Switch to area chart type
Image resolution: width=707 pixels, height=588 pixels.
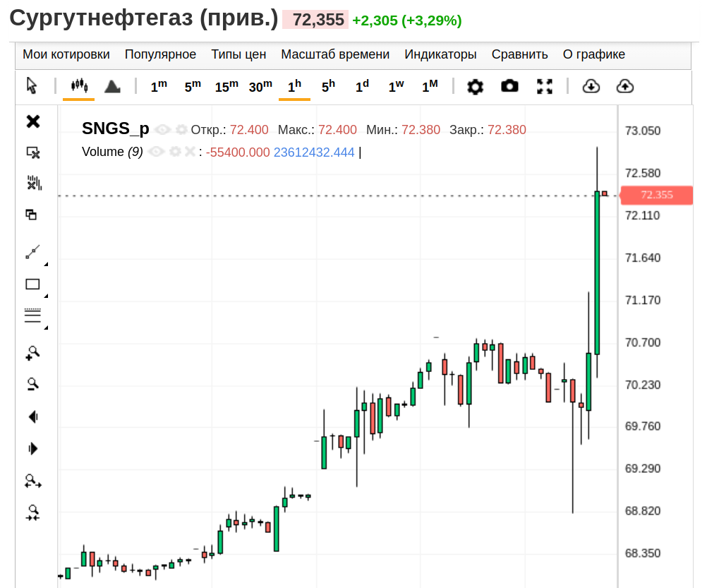coord(112,85)
